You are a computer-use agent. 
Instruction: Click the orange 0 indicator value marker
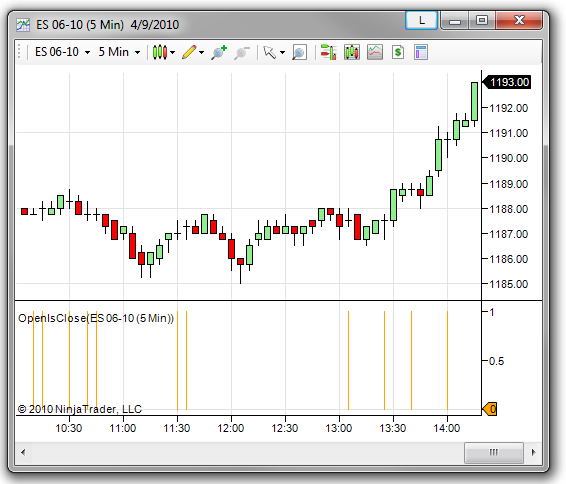(x=490, y=409)
